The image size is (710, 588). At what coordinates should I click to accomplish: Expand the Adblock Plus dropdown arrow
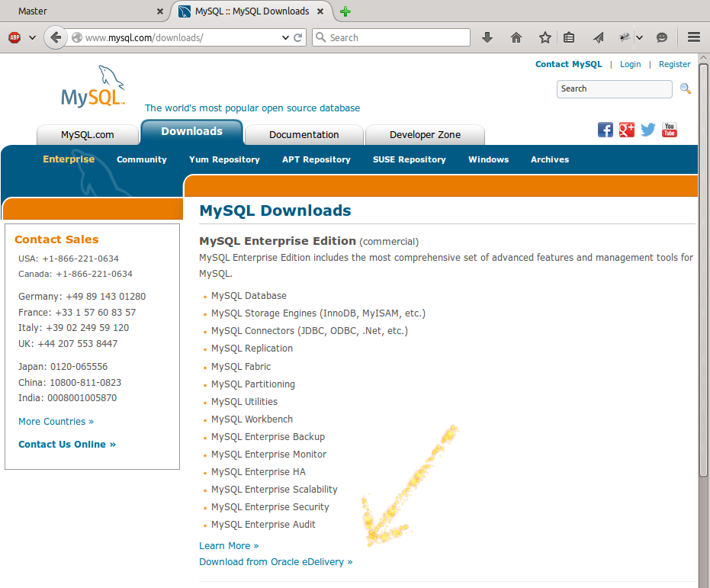[32, 37]
